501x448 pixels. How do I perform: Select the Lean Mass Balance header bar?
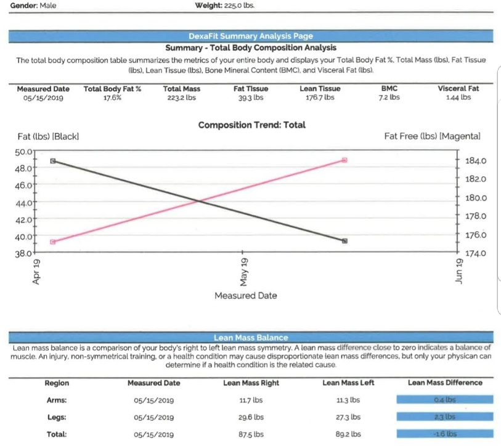[x=250, y=338]
